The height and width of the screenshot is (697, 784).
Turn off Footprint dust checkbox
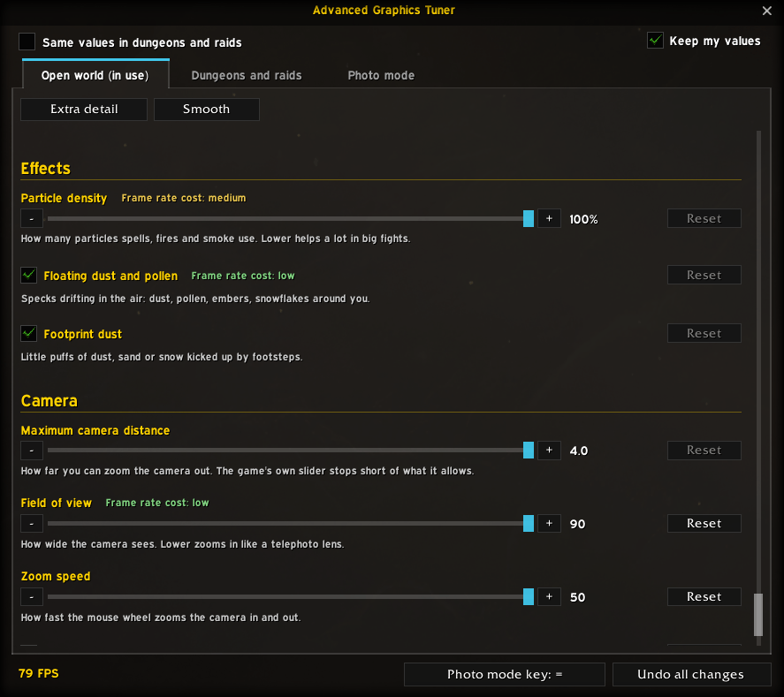point(28,333)
